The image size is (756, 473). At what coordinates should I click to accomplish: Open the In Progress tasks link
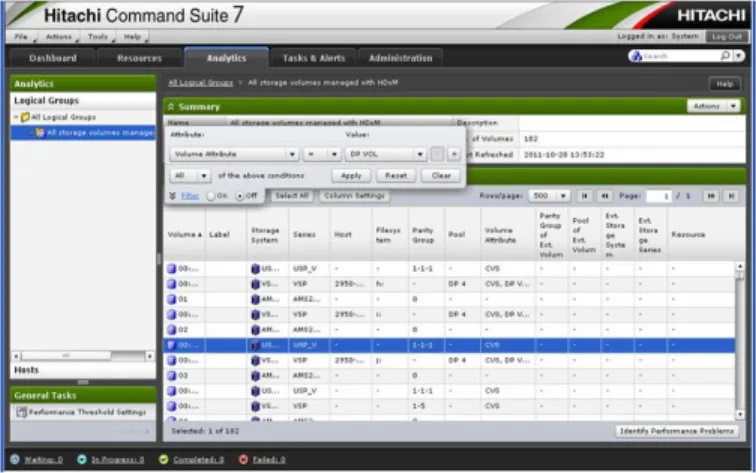tap(118, 459)
